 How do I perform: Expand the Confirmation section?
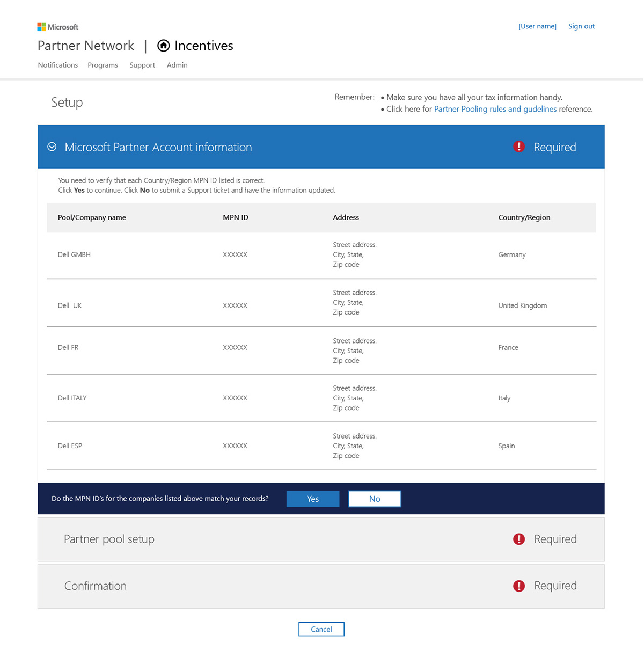tap(321, 586)
